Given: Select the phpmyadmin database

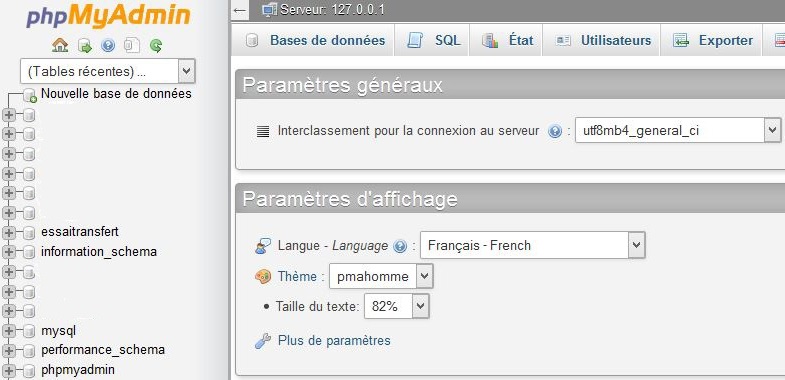Looking at the screenshot, I should 78,370.
